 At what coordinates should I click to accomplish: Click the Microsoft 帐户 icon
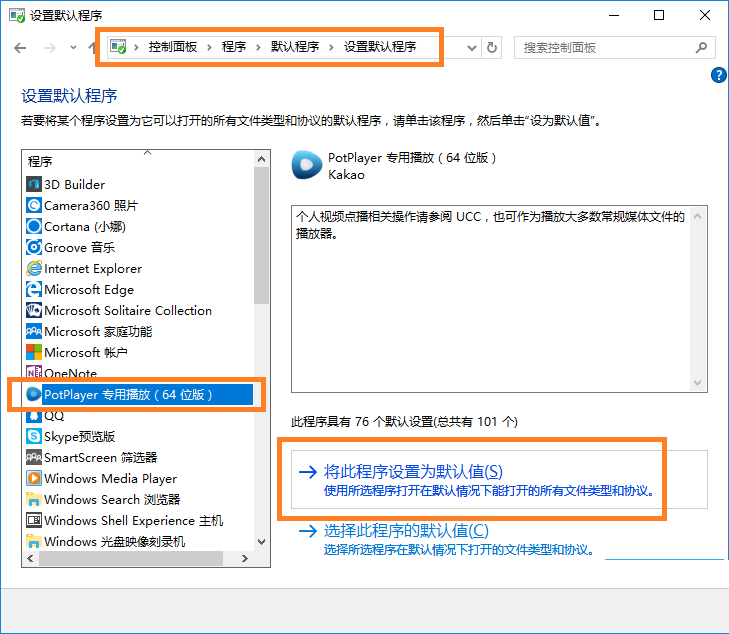(x=34, y=352)
